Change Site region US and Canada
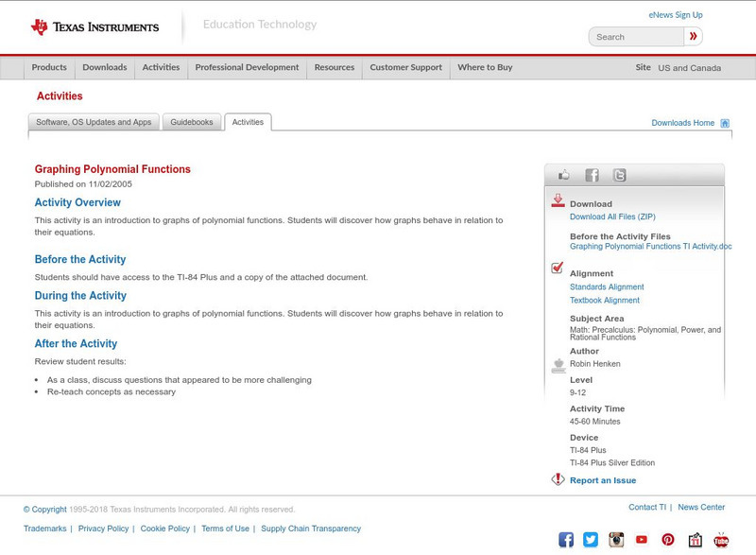 [690, 68]
